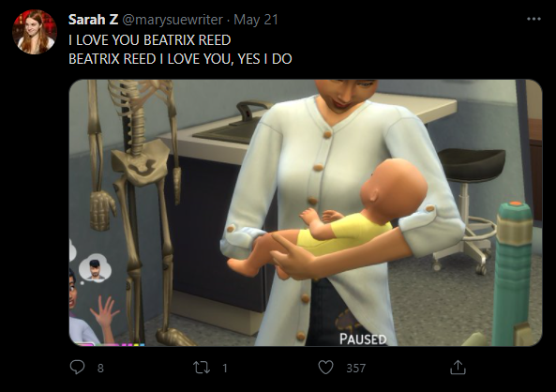Visit the @marysuewriter handle link
Viewport: 556px width, 392px height.
pyautogui.click(x=173, y=20)
